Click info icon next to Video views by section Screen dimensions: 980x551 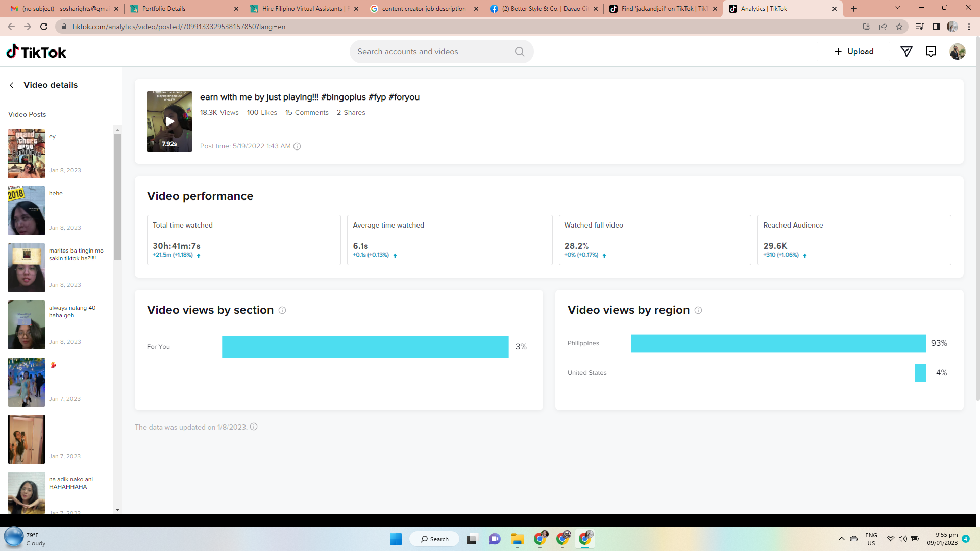click(x=282, y=310)
